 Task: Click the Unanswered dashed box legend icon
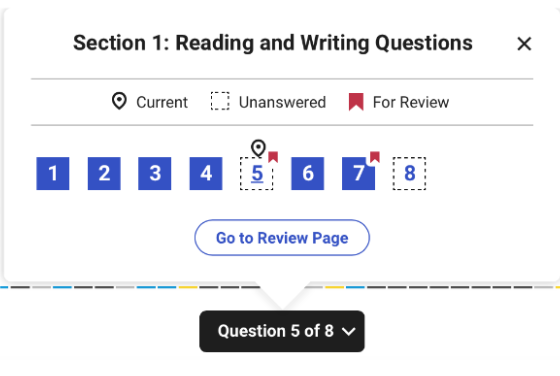[x=220, y=101]
